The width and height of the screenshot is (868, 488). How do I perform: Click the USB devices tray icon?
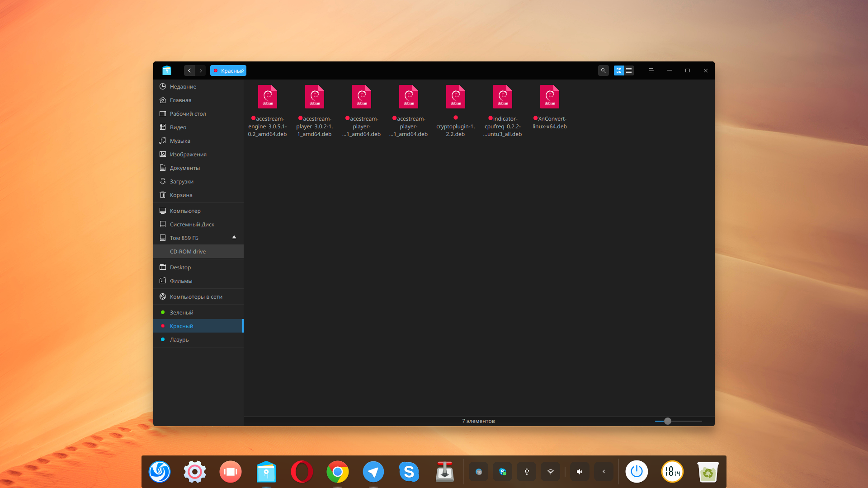click(526, 471)
